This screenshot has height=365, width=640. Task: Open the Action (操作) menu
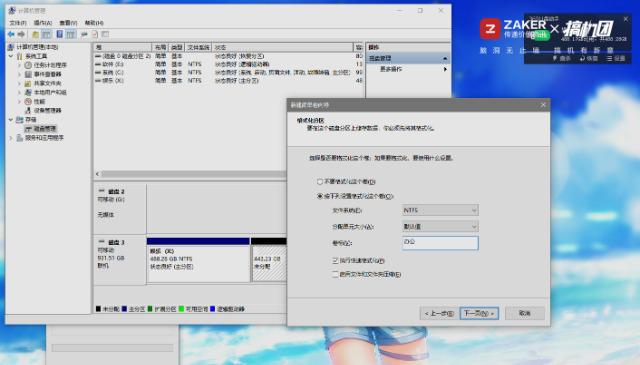tap(43, 23)
